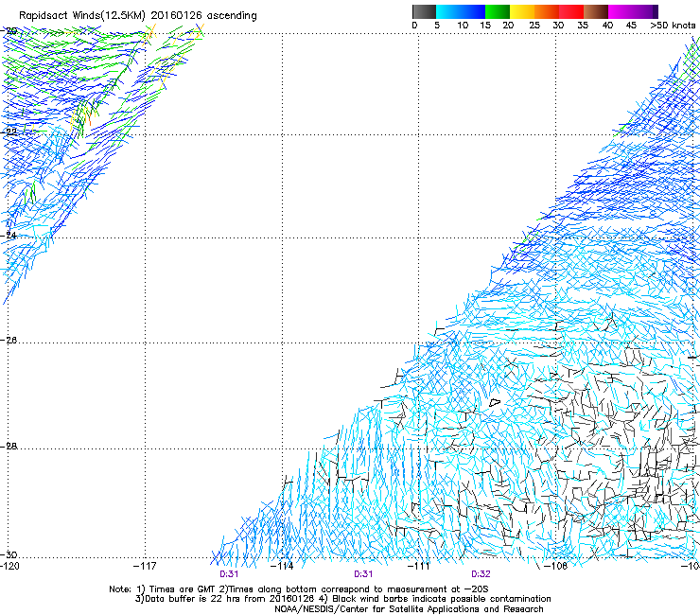This screenshot has height=615, width=700.
Task: Click the 0:31 time label between -117 and -114
Action: point(229,574)
